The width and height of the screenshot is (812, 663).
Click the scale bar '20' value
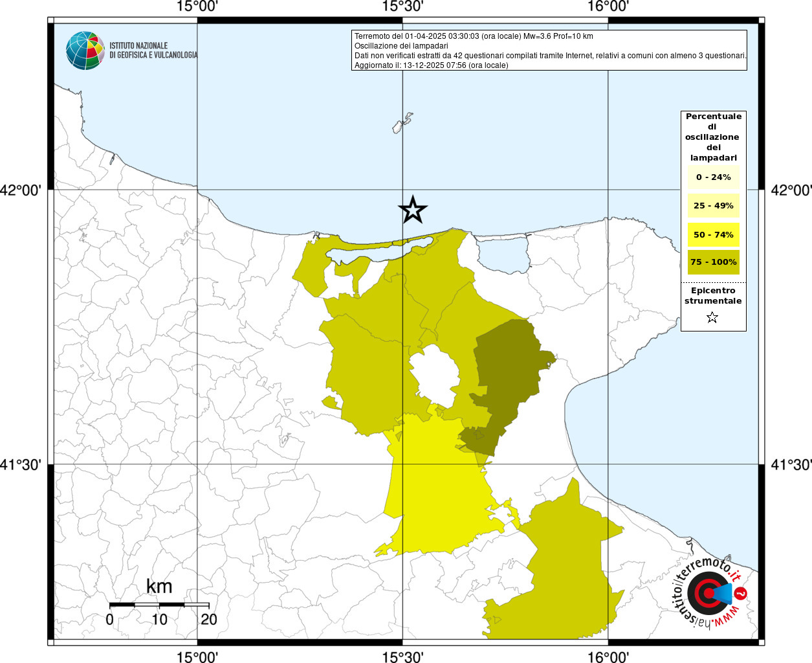point(209,620)
